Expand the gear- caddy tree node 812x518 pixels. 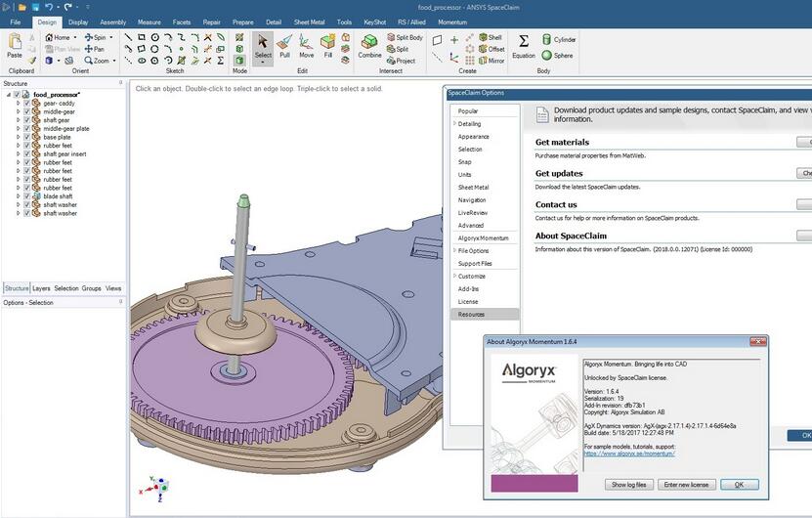coord(19,103)
